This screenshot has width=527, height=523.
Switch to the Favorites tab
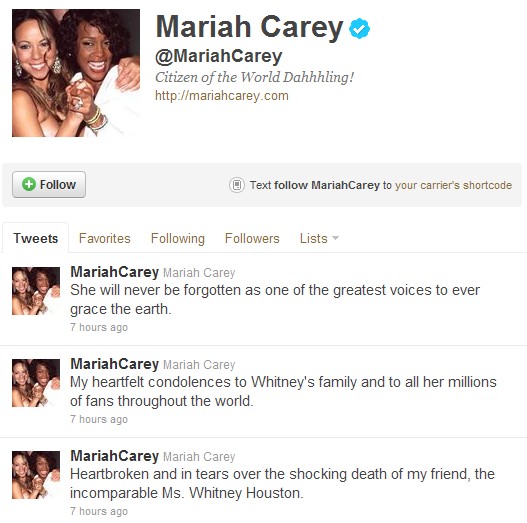pos(105,238)
